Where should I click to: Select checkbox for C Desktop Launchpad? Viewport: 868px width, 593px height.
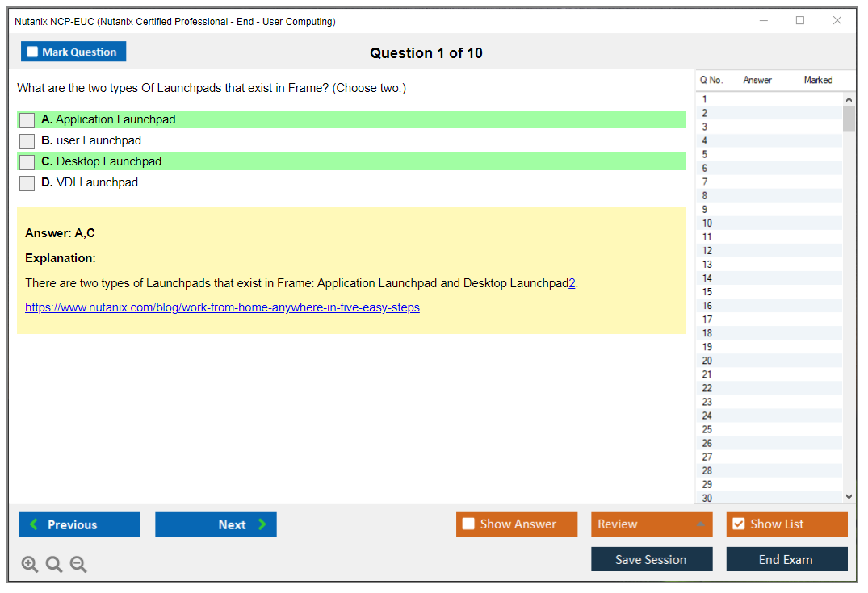click(x=27, y=162)
